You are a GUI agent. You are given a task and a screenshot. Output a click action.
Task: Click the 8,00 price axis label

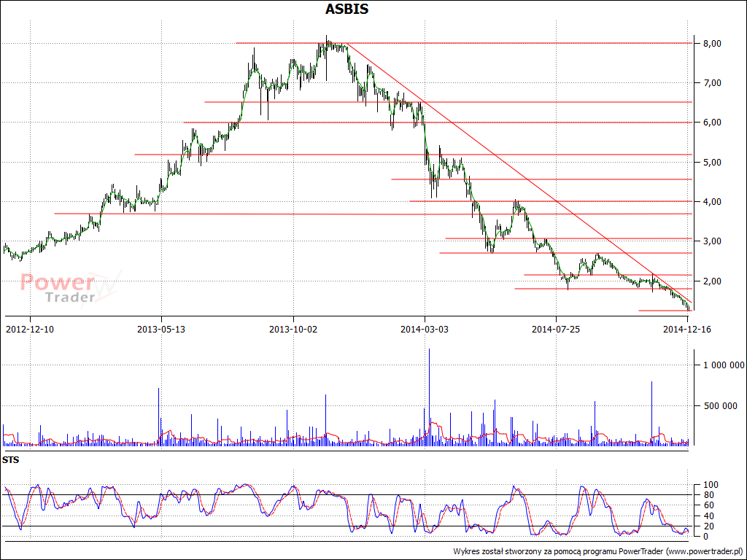[712, 43]
